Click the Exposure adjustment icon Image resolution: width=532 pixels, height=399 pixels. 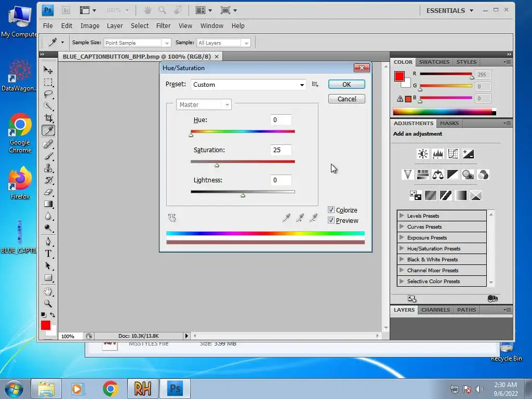pos(468,154)
